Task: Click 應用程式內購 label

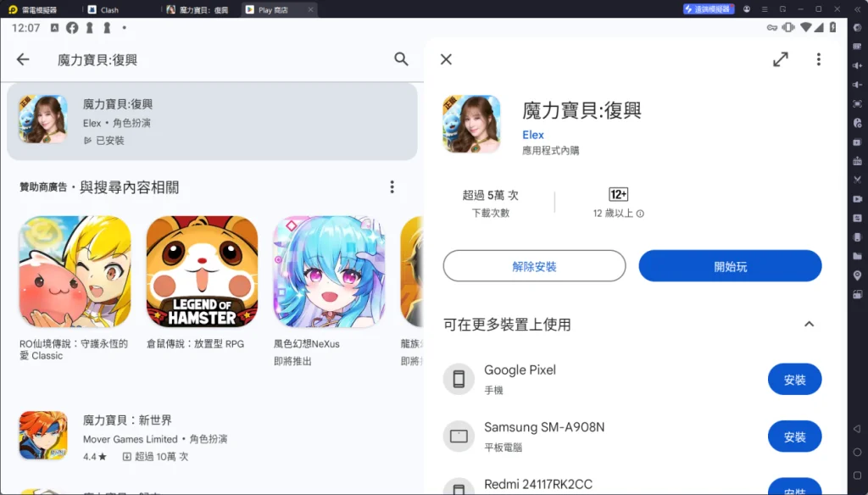Action: point(550,151)
